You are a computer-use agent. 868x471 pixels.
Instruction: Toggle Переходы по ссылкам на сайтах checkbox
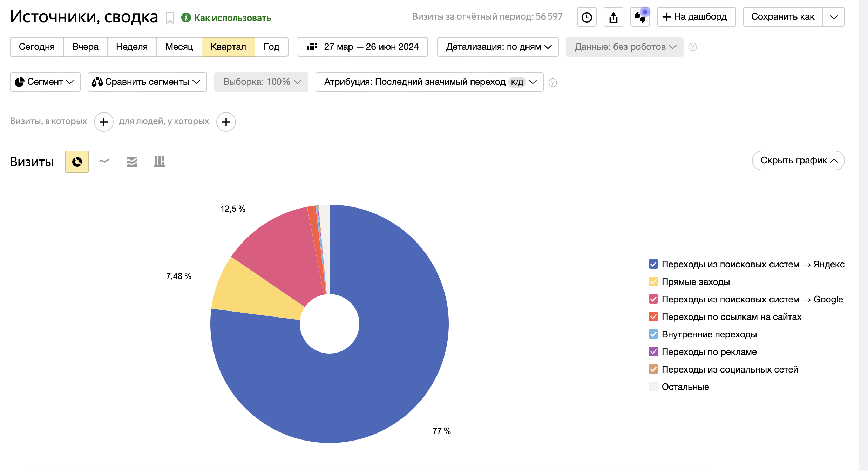tap(653, 317)
